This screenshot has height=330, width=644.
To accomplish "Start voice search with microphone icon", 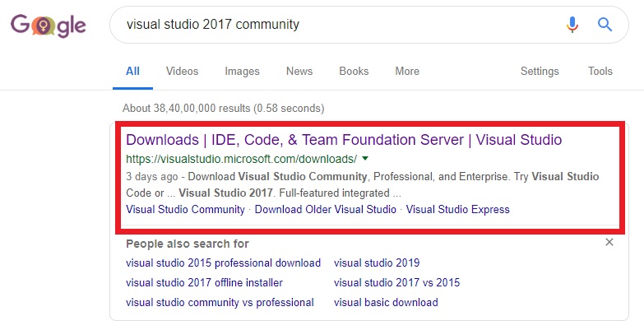I will tap(572, 25).
